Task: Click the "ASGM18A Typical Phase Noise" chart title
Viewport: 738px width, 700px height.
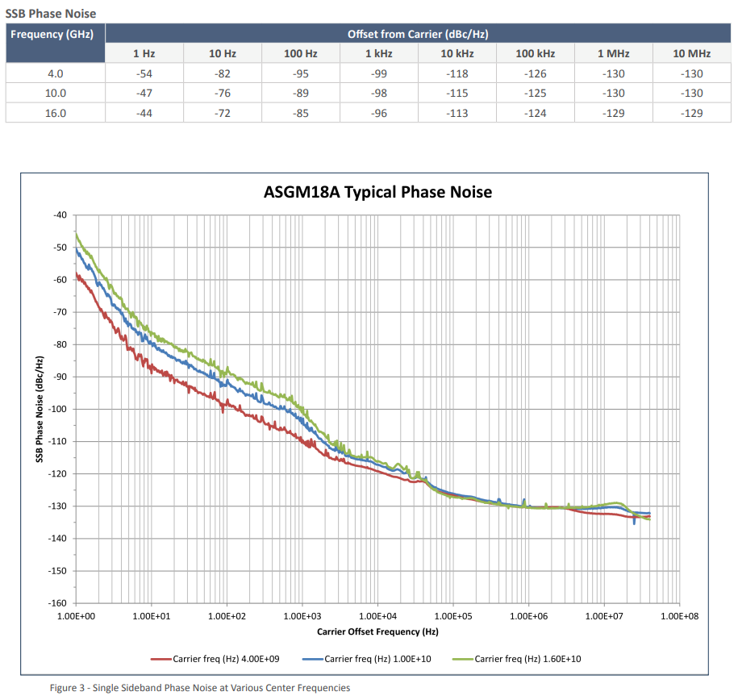Action: click(378, 192)
